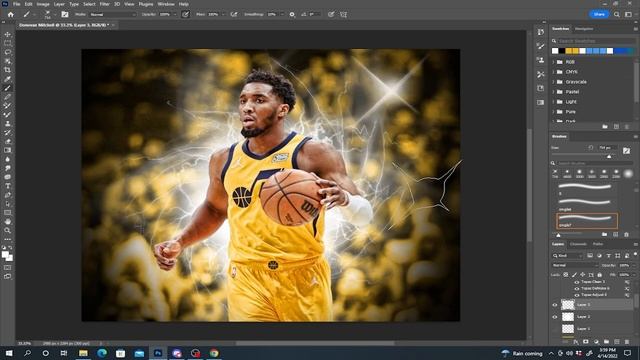Create new adjustment layer icon
640x360 pixels.
coord(596,342)
